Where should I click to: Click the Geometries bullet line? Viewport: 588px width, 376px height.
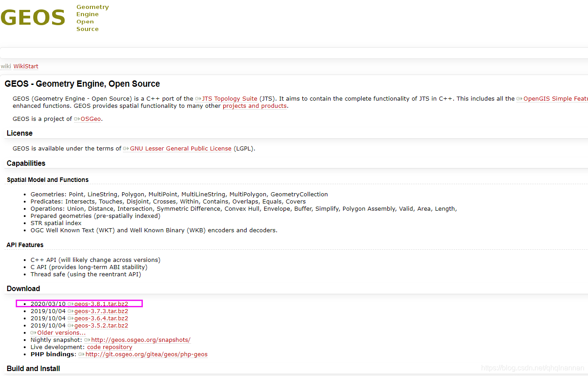[x=179, y=195]
